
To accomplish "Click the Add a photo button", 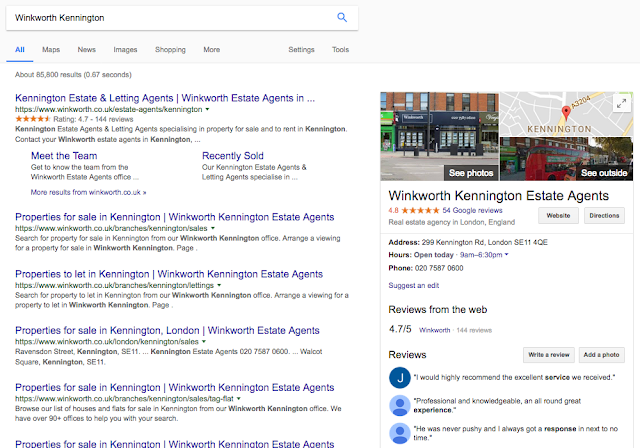I will tap(601, 355).
